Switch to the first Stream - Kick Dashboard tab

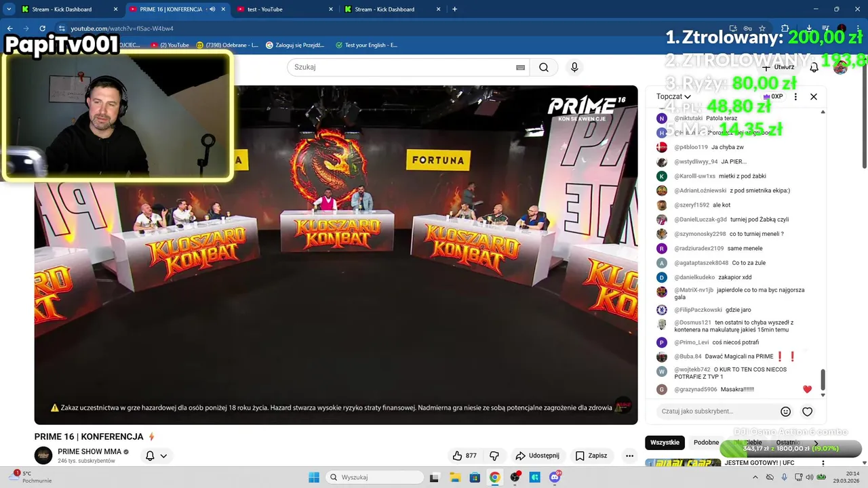(x=69, y=9)
